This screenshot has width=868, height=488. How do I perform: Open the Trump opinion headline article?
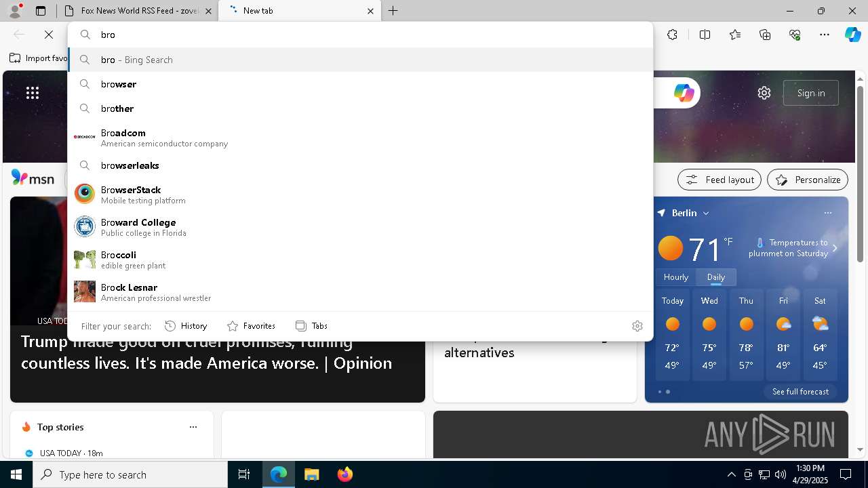tap(206, 352)
